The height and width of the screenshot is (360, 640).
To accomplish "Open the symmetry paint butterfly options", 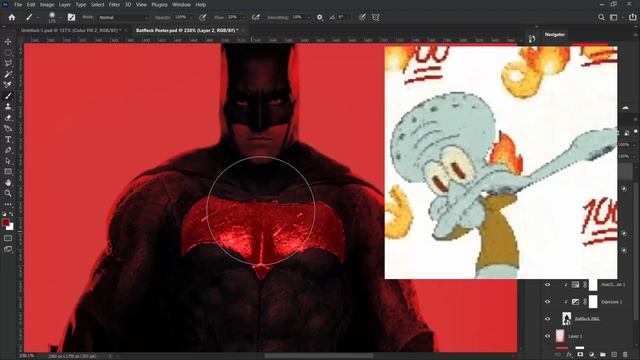I will coord(376,18).
